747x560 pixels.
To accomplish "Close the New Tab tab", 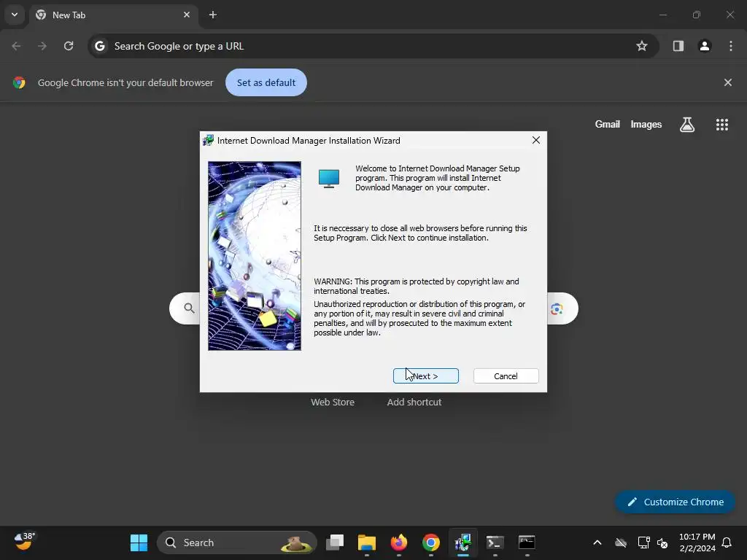I will pos(187,15).
